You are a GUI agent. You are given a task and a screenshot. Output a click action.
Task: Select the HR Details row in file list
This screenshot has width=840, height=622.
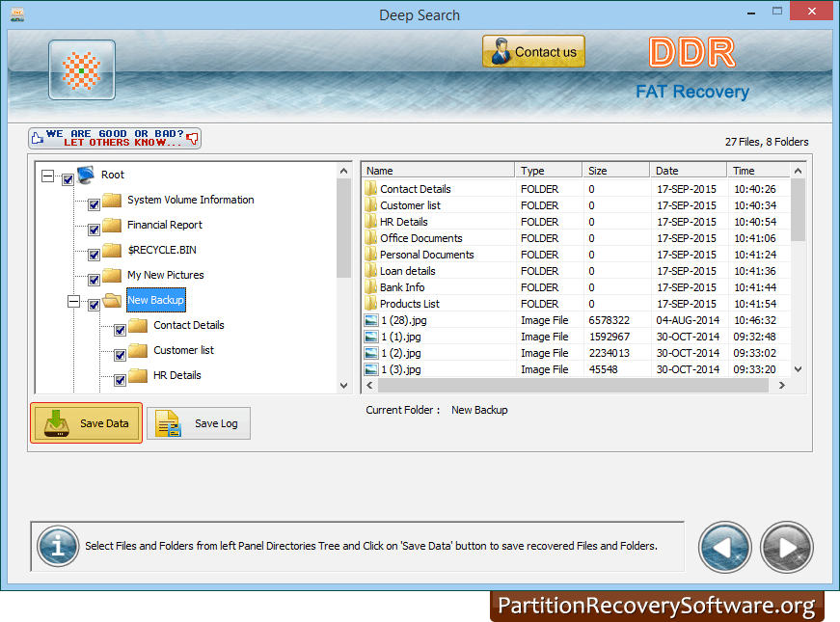click(x=577, y=222)
